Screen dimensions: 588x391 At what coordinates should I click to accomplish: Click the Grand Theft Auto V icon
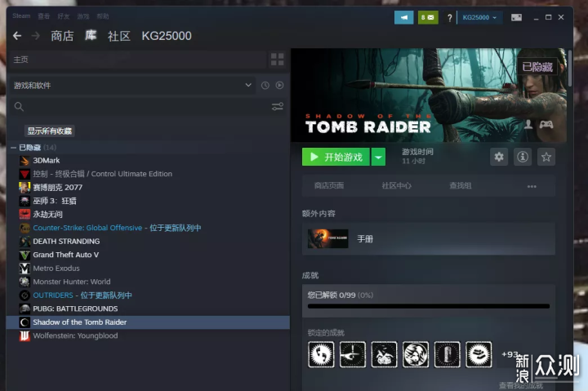[x=24, y=255]
